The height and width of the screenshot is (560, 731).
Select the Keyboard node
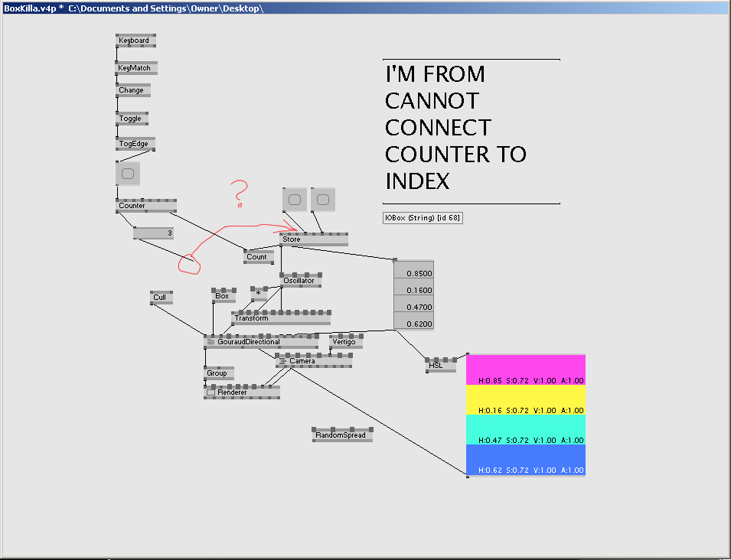click(135, 41)
